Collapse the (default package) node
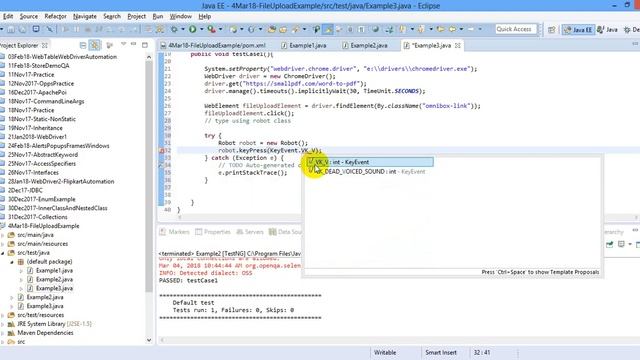Screen dimensions: 640x360 point(12,262)
